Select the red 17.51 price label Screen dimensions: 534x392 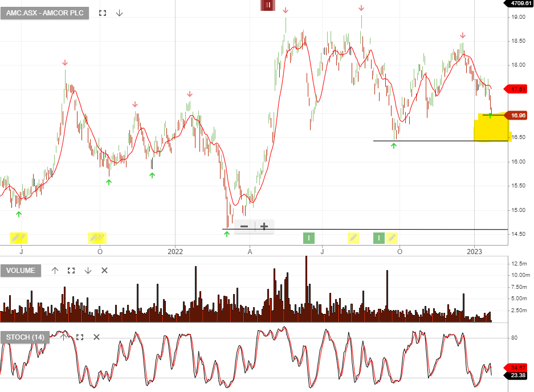click(x=516, y=89)
